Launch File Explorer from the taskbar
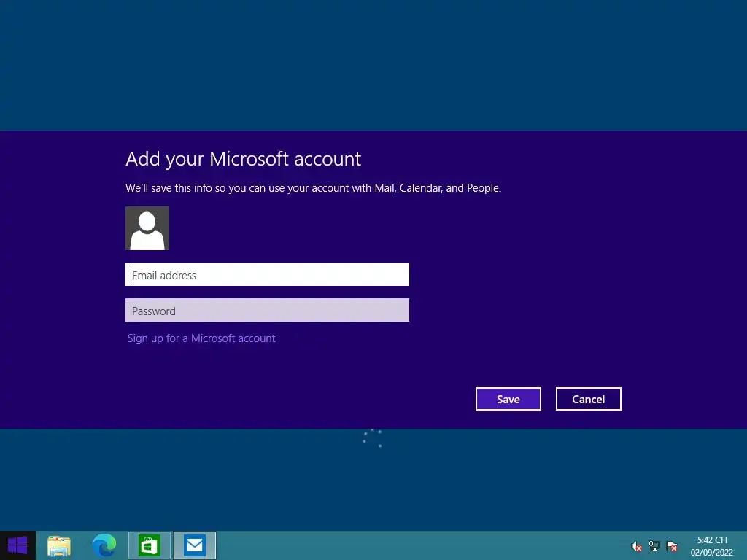The height and width of the screenshot is (560, 747). [x=59, y=545]
